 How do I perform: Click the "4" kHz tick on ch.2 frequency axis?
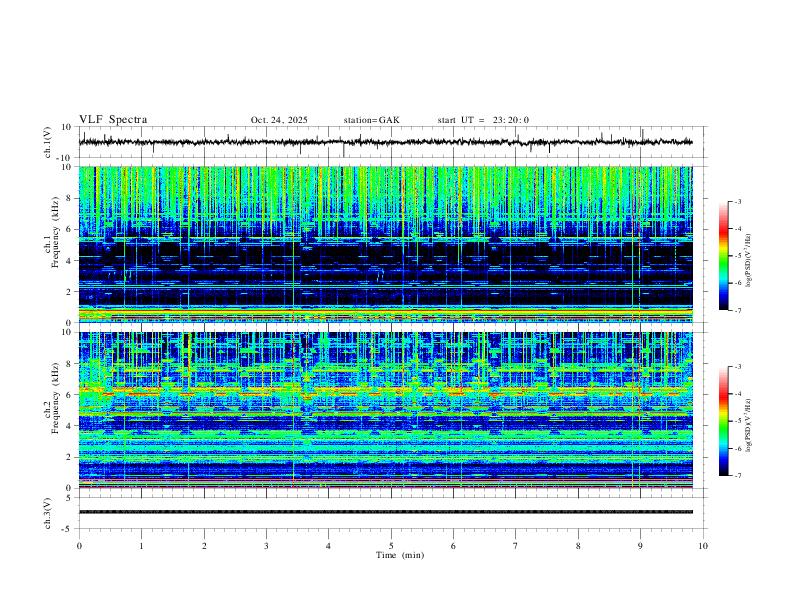[69, 426]
